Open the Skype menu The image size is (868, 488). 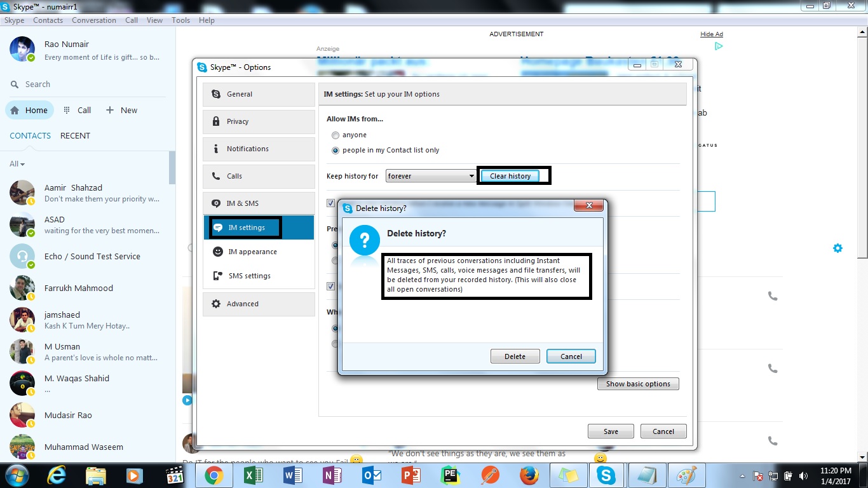pyautogui.click(x=14, y=20)
